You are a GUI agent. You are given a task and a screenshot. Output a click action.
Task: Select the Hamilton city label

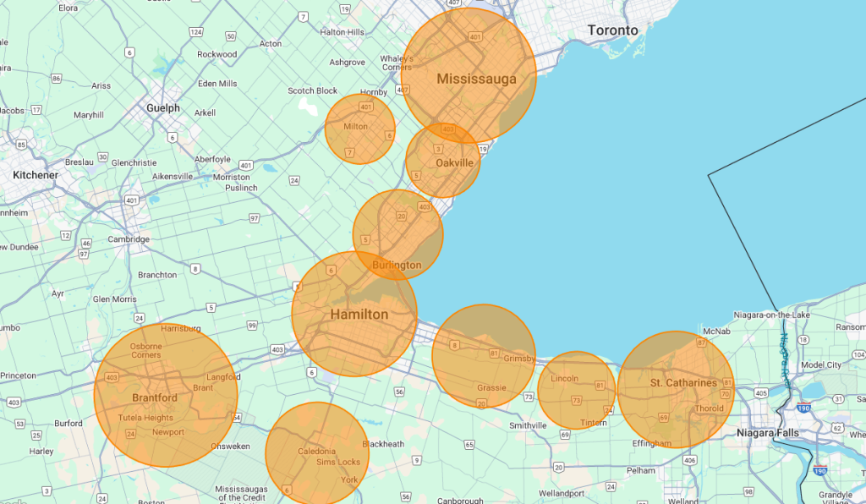pyautogui.click(x=359, y=315)
